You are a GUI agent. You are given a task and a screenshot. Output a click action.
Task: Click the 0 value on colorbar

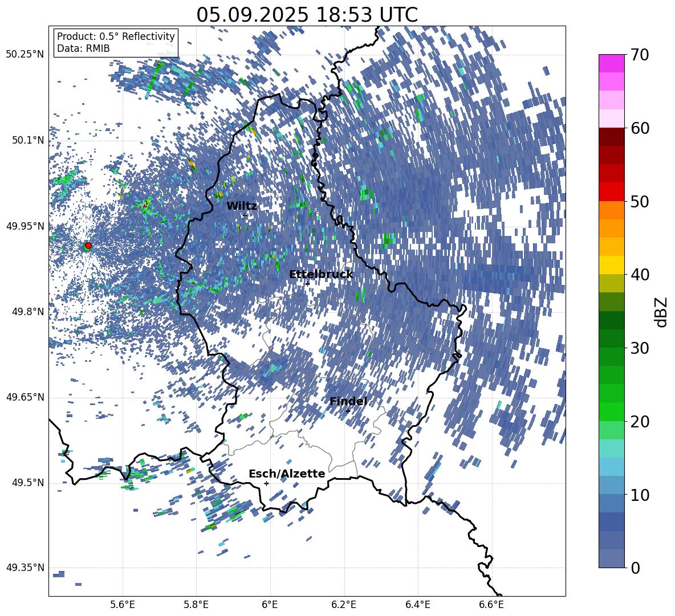click(635, 568)
